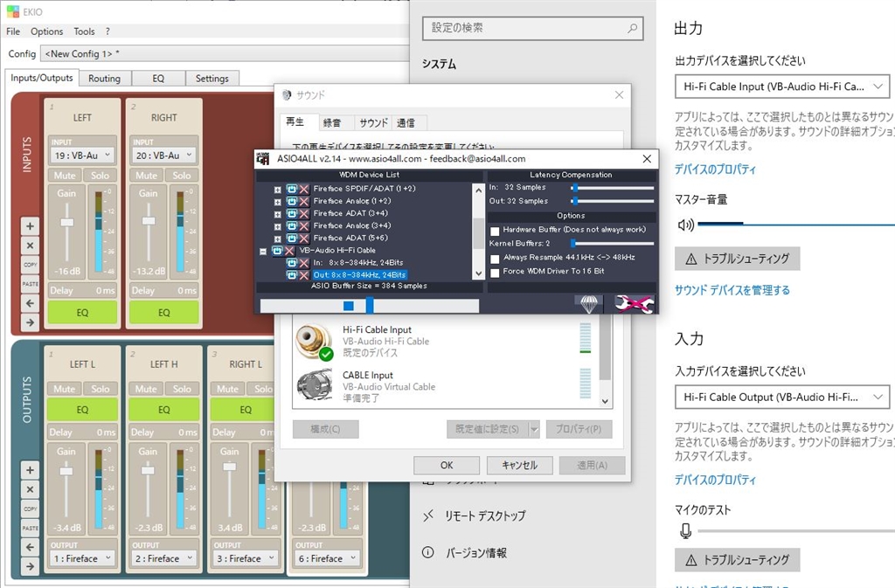This screenshot has width=895, height=588.
Task: Toggle power icon for Fireface Analog (3+4)
Action: click(x=292, y=225)
